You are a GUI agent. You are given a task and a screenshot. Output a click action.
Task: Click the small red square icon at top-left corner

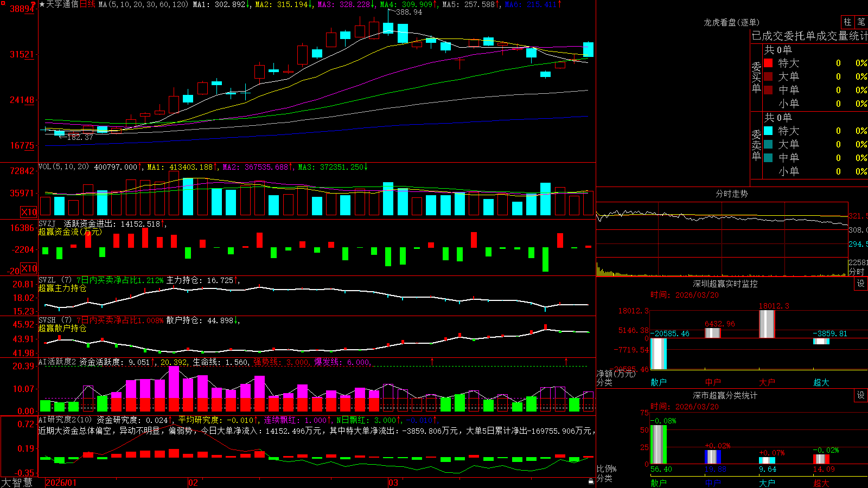coord(3,3)
